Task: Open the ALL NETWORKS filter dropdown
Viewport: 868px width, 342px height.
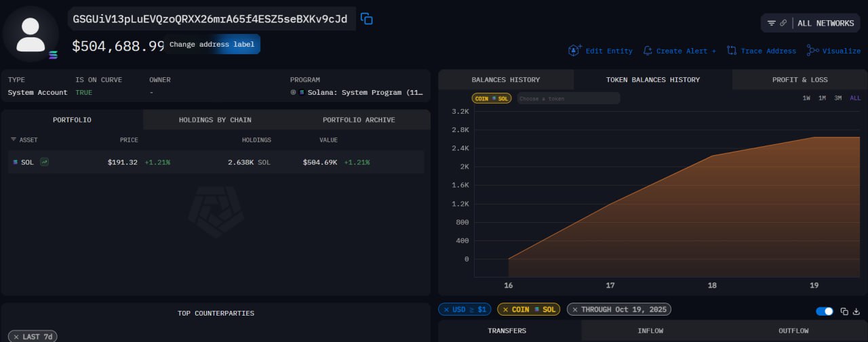Action: click(810, 23)
